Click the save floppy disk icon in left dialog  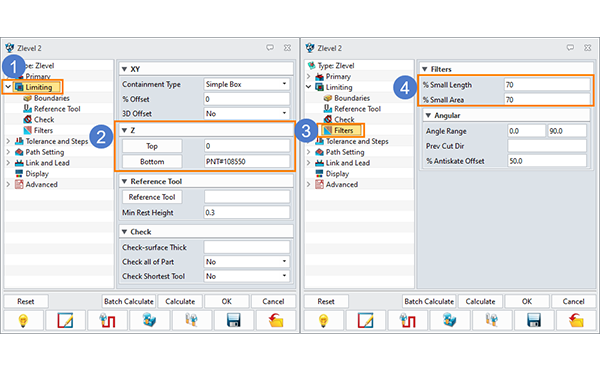[x=233, y=320]
